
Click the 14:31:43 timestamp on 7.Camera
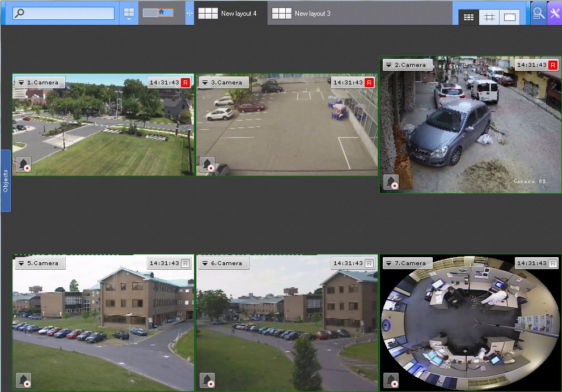pyautogui.click(x=531, y=263)
